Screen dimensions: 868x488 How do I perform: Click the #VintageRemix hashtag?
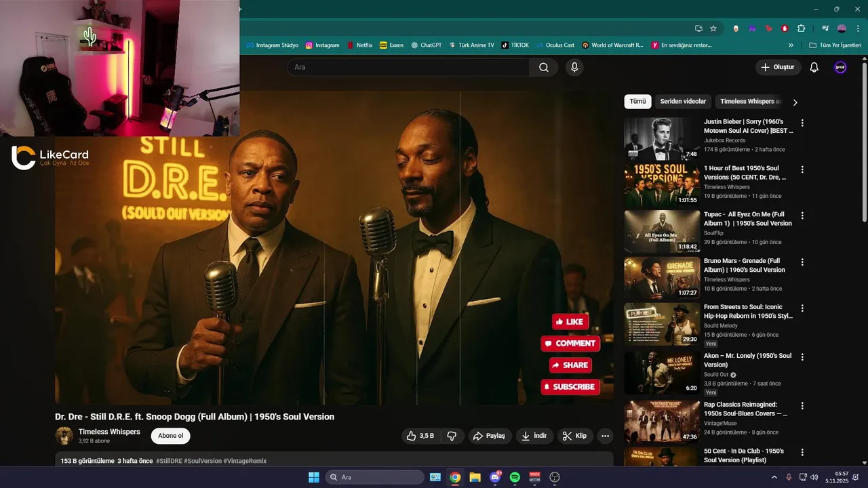pyautogui.click(x=245, y=461)
